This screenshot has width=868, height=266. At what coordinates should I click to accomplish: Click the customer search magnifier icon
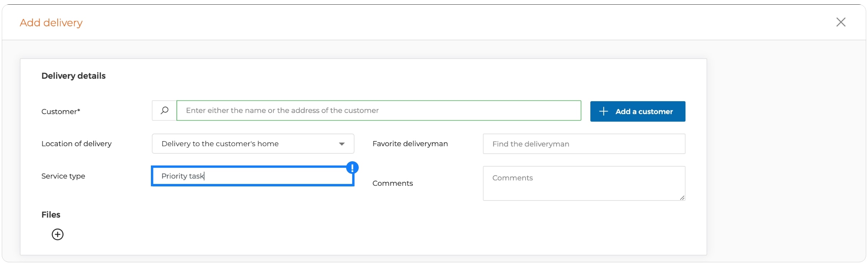tap(165, 111)
